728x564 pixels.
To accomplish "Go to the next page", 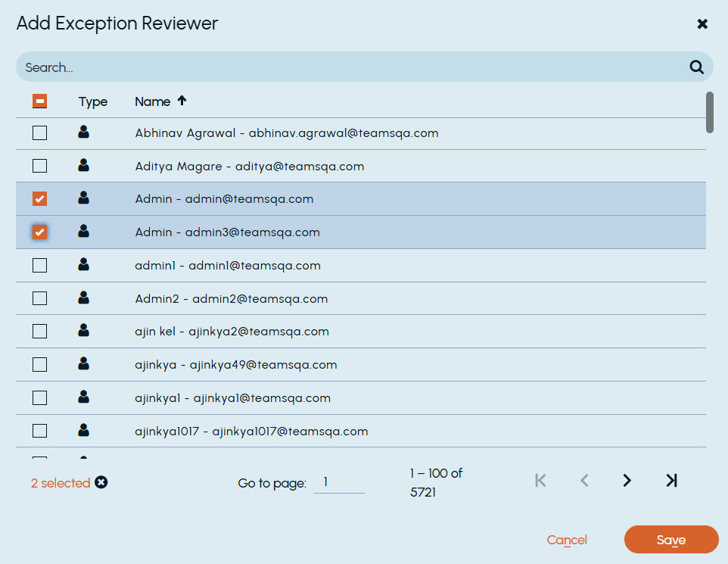I will click(x=627, y=481).
